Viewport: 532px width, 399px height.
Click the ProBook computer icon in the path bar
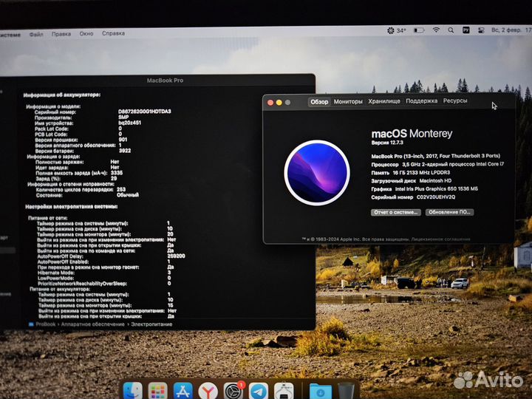tap(31, 324)
